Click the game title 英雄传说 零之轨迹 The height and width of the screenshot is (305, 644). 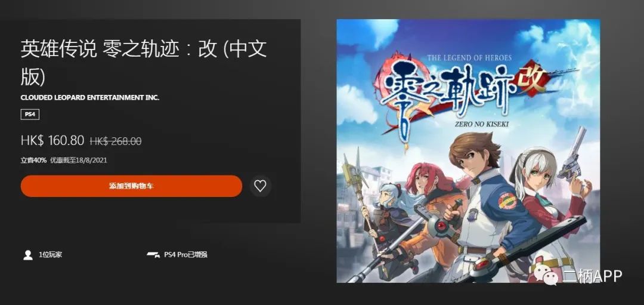(x=101, y=50)
